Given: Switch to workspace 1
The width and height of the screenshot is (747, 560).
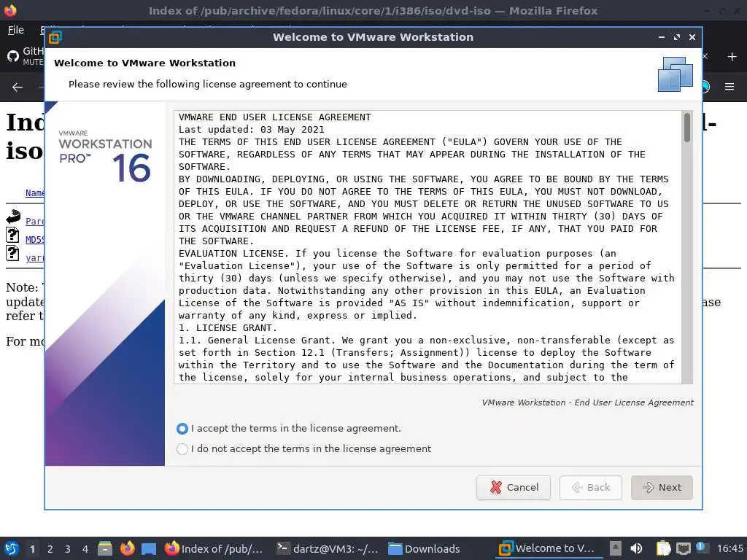Looking at the screenshot, I should click(x=32, y=549).
